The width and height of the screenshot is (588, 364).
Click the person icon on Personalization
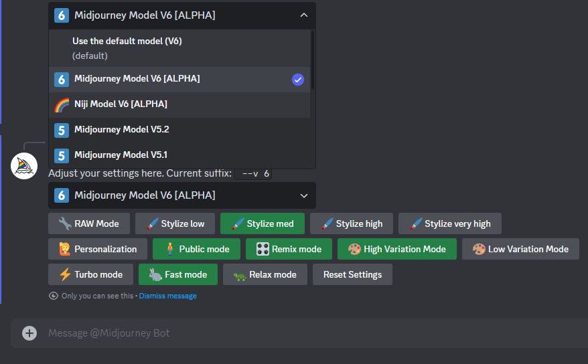coord(64,249)
